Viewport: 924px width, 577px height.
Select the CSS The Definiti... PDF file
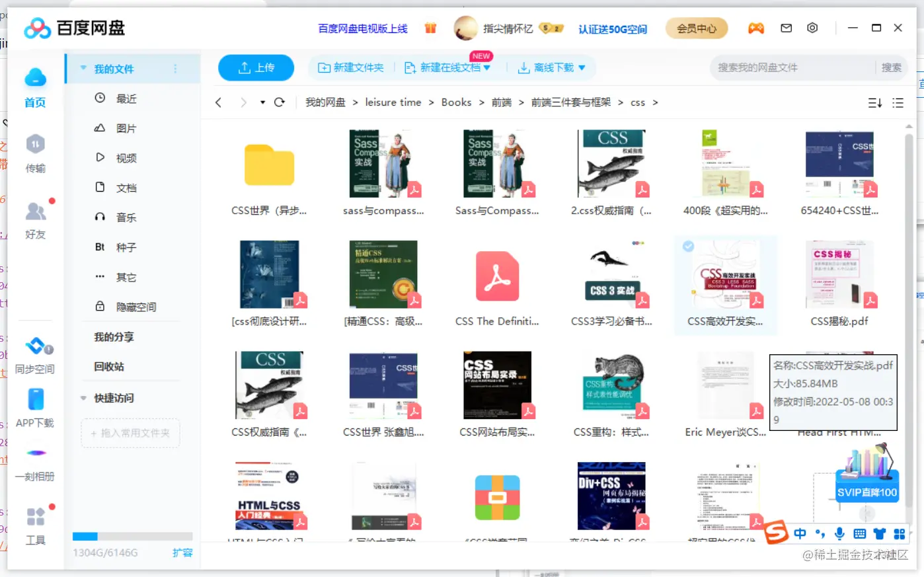[497, 284]
